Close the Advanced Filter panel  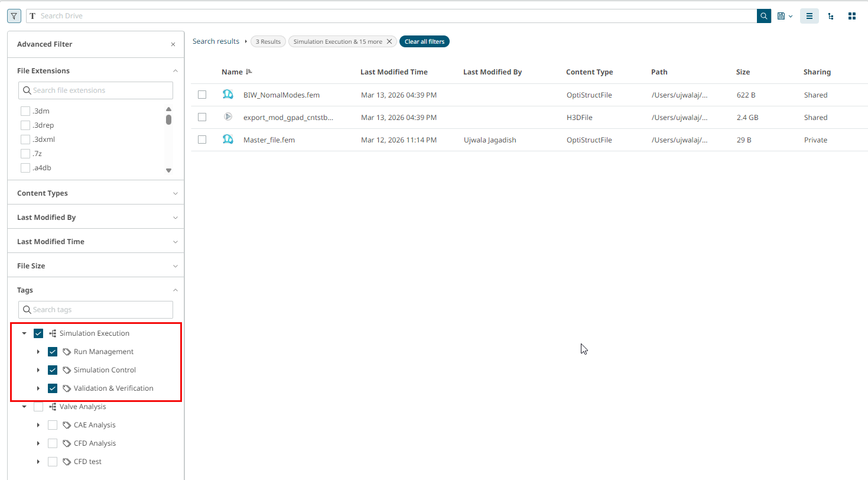173,44
